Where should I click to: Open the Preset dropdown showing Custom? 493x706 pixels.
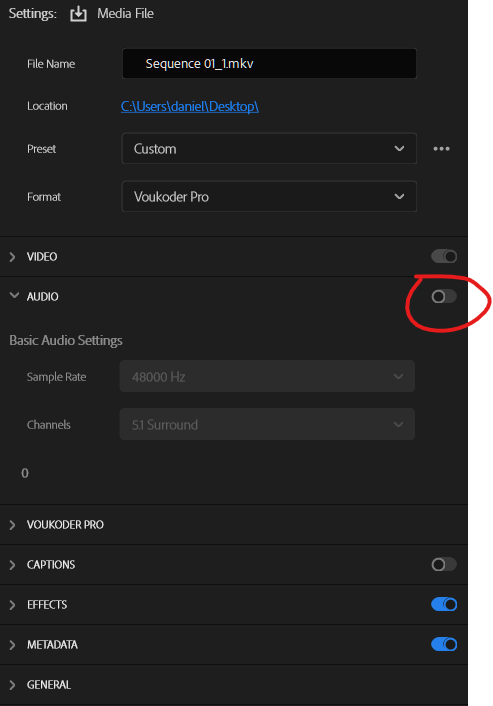click(269, 148)
